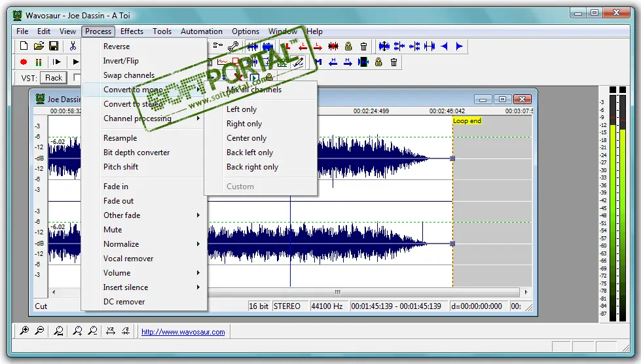Toggle the padlock icon in marker toolbar

[x=378, y=62]
